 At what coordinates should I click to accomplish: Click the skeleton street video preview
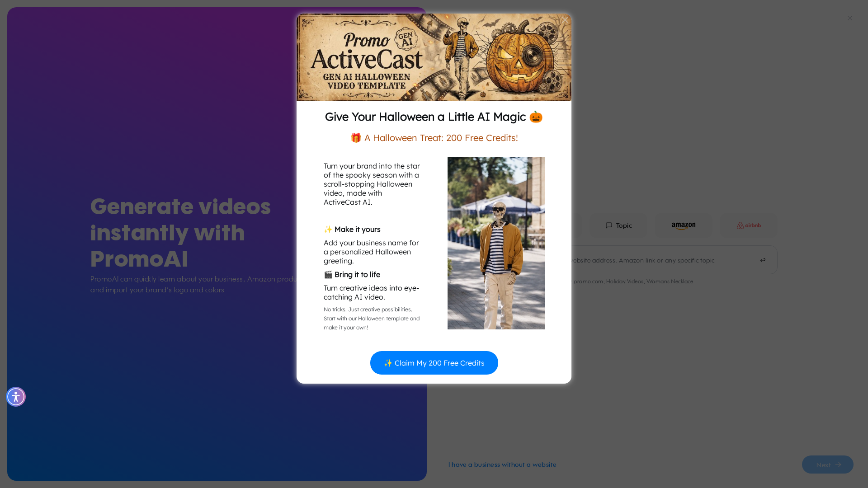coord(496,243)
